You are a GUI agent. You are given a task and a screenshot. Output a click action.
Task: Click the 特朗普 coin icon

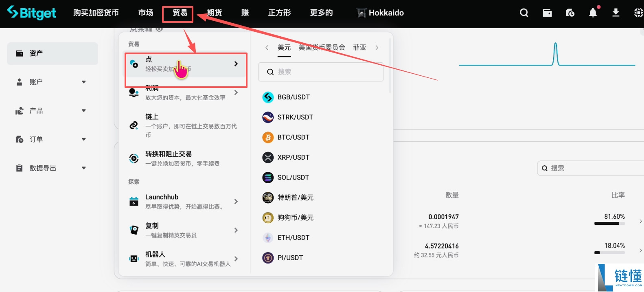(268, 198)
